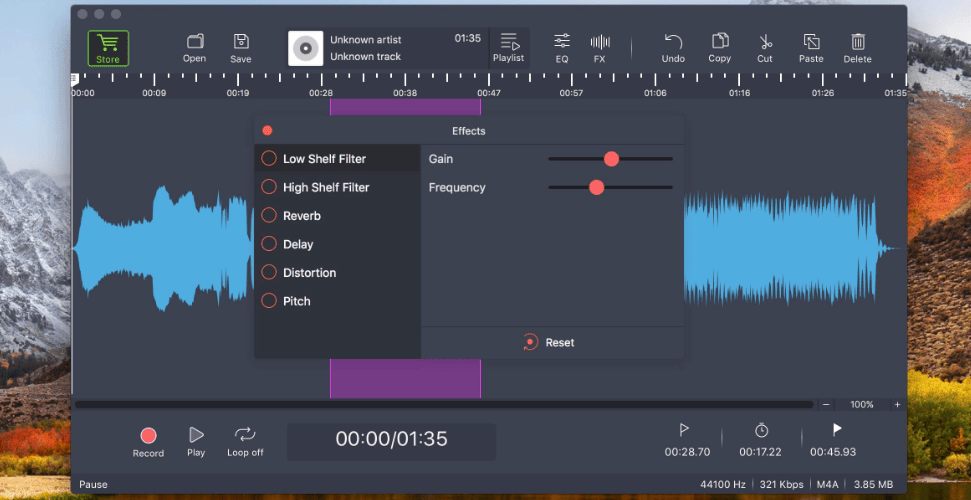Screen dimensions: 971x500
Task: Reset the effect settings
Action: point(549,343)
